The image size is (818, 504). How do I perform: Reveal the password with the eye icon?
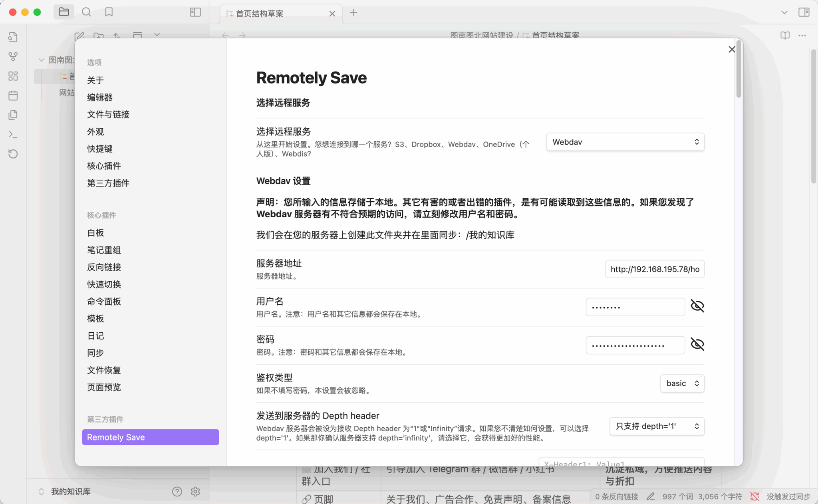(x=697, y=344)
